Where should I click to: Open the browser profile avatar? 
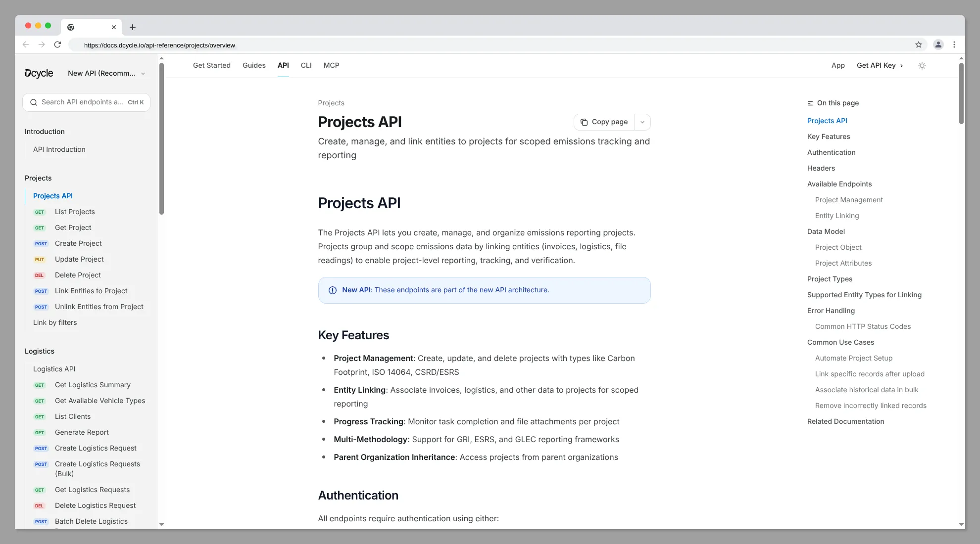coord(938,45)
